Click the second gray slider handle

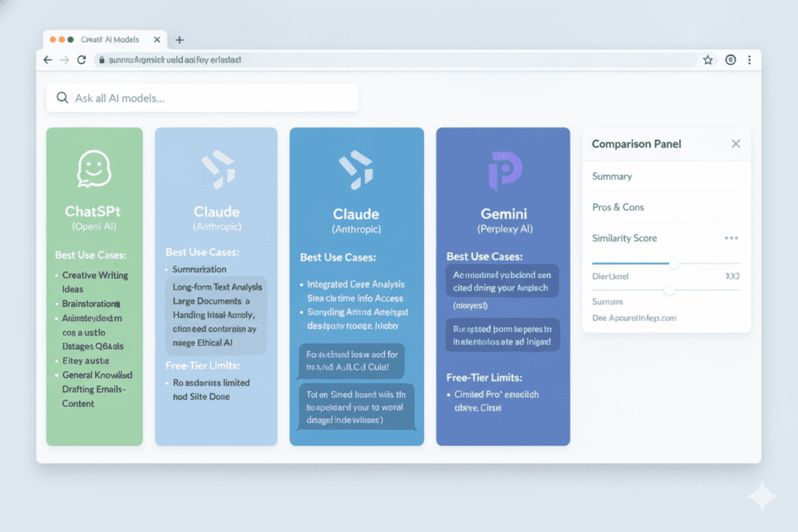coord(669,290)
